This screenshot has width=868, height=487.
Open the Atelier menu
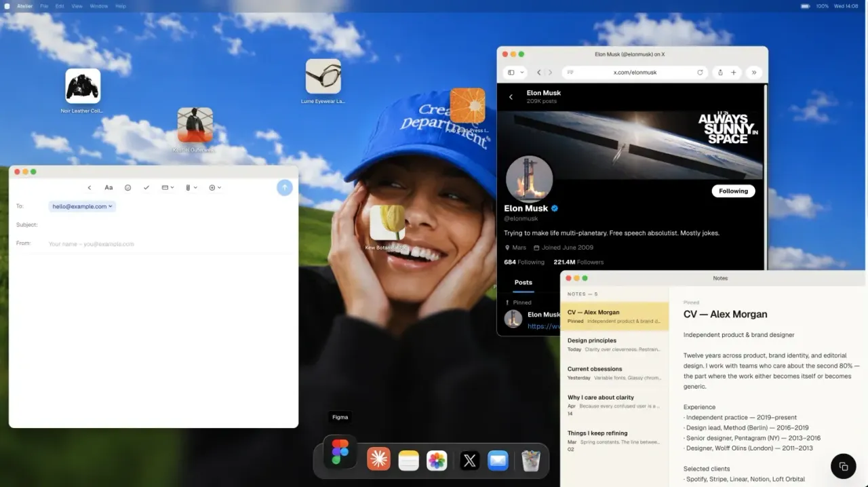point(24,6)
